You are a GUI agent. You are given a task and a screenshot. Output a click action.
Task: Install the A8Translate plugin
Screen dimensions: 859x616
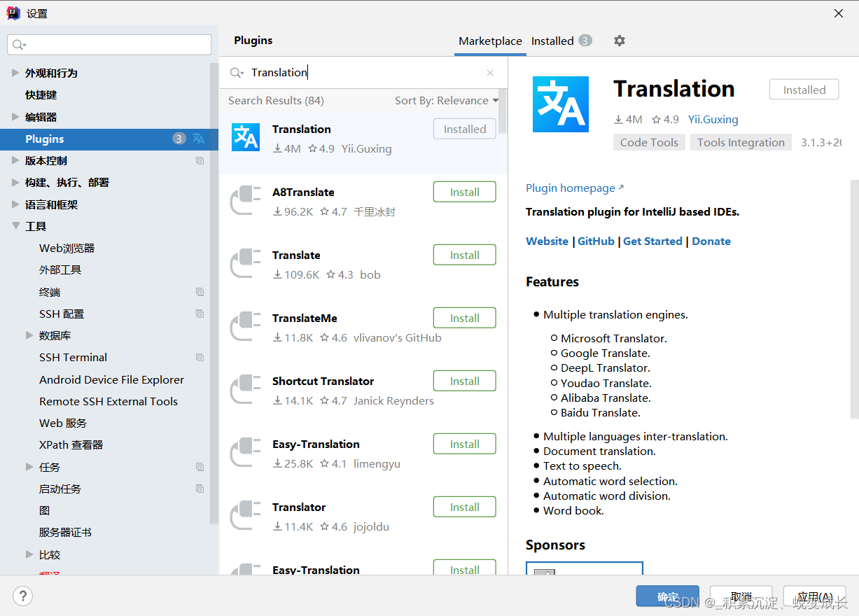tap(465, 192)
